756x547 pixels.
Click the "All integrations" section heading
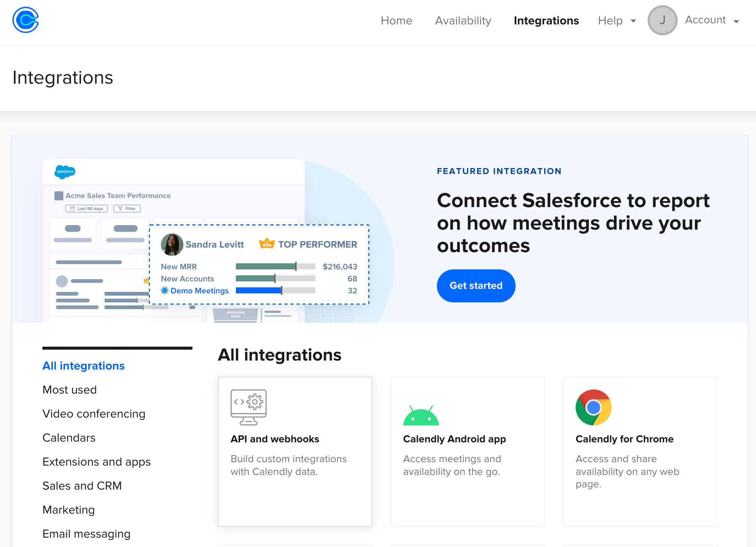click(x=279, y=355)
